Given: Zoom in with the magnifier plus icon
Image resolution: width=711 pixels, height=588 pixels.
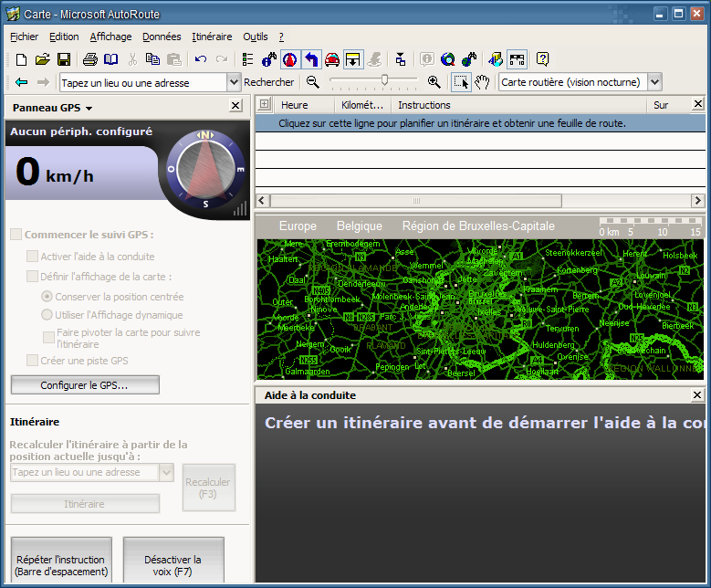Looking at the screenshot, I should pos(434,82).
